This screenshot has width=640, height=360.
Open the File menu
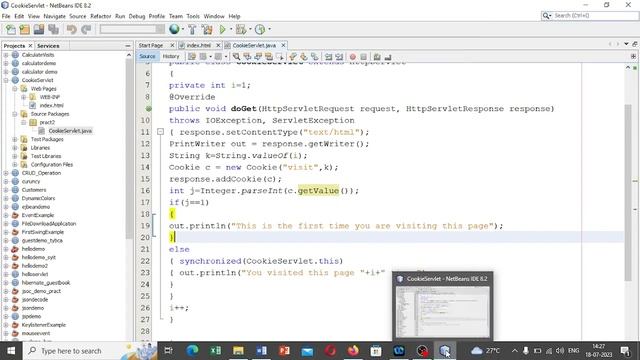pos(6,16)
